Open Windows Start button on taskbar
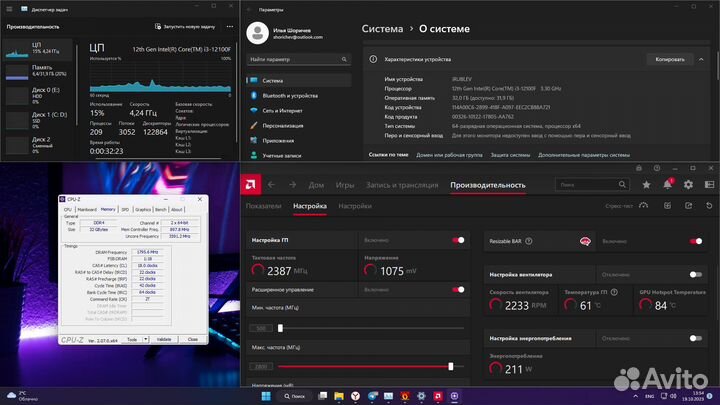Screen dimensions: 720x405 click(266, 396)
